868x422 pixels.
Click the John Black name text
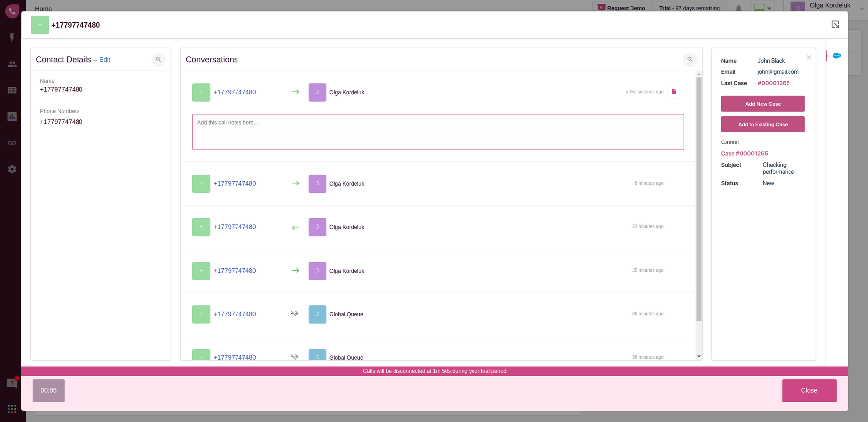[x=771, y=61]
